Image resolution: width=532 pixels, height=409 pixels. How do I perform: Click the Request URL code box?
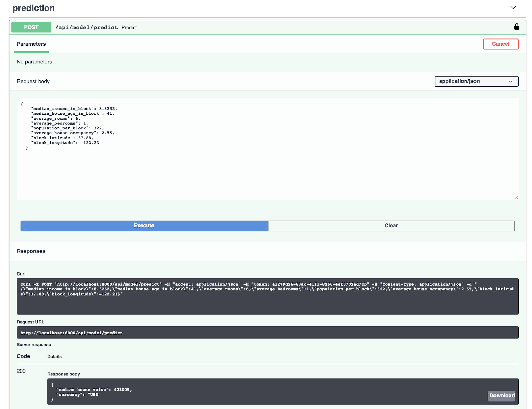click(x=267, y=333)
